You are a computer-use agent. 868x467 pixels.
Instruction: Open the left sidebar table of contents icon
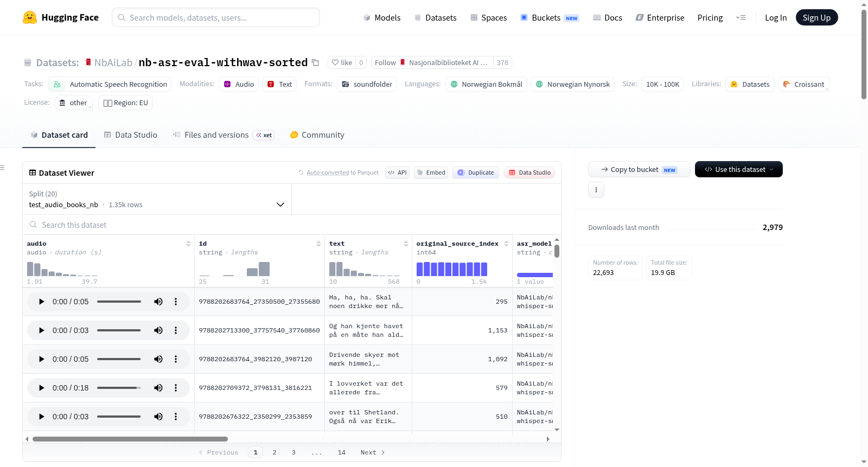coord(2,168)
